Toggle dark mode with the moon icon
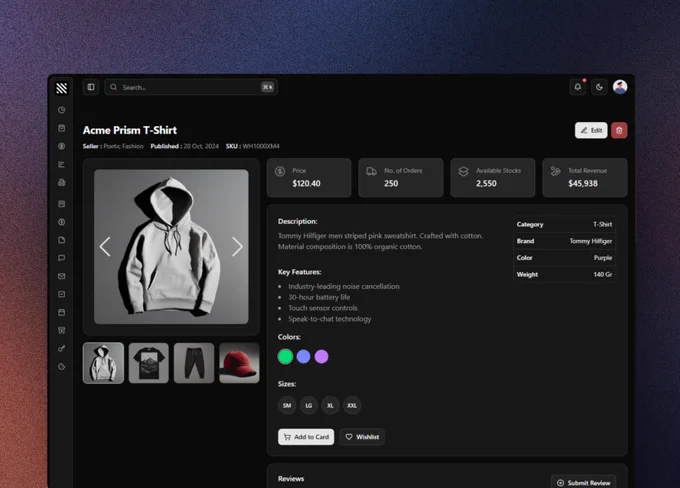Viewport: 680px width, 488px height. (x=599, y=87)
